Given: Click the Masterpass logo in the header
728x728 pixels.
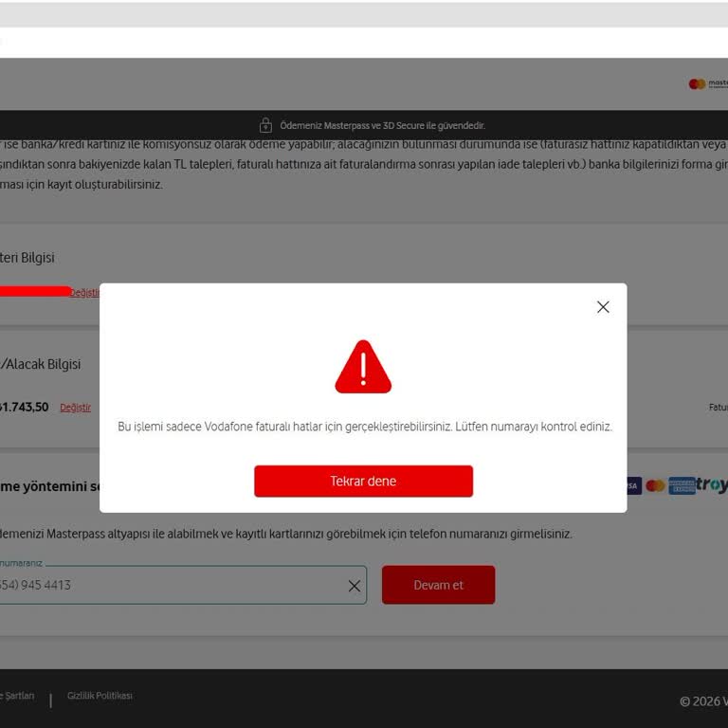Looking at the screenshot, I should tap(708, 84).
